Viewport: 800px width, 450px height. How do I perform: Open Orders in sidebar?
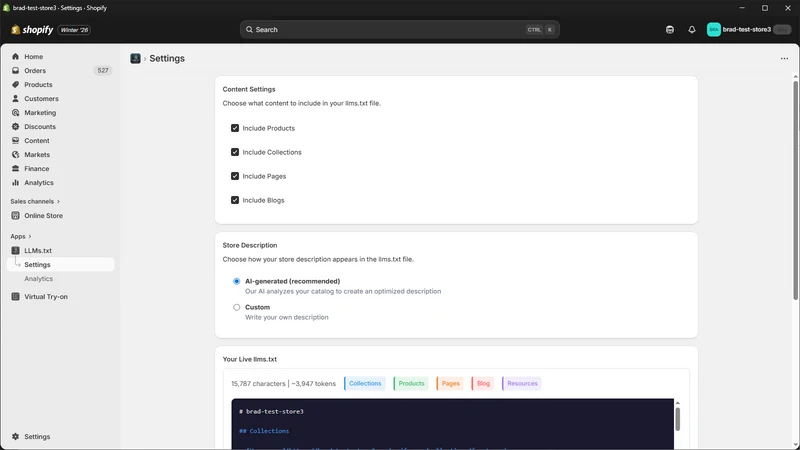click(35, 70)
